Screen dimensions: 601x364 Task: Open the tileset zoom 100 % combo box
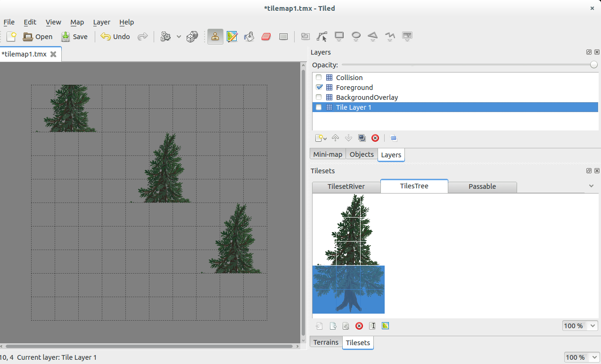580,326
